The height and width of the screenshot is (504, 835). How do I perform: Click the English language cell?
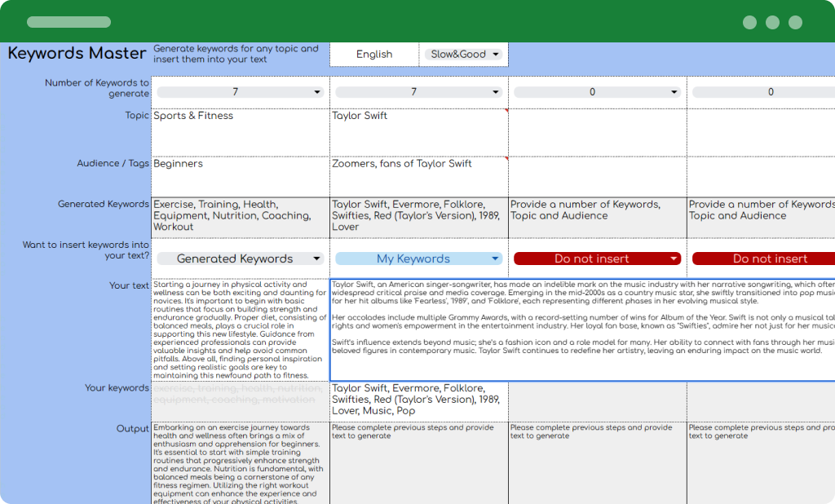[373, 54]
